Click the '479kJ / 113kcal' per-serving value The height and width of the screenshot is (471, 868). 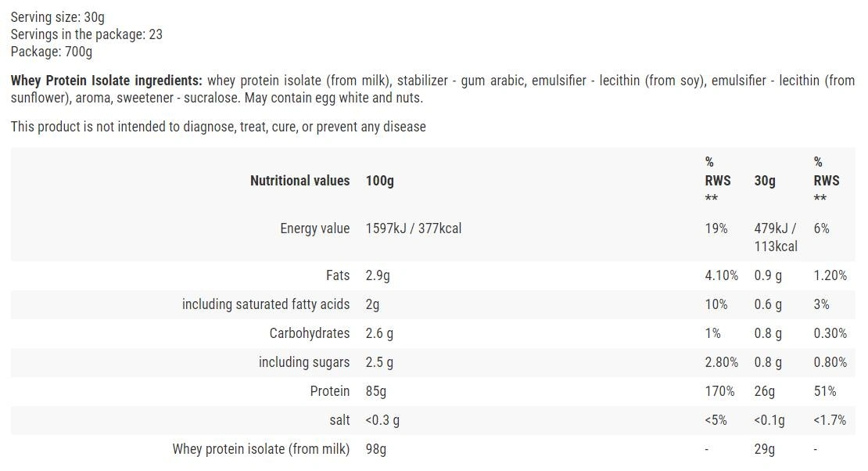[x=775, y=237]
